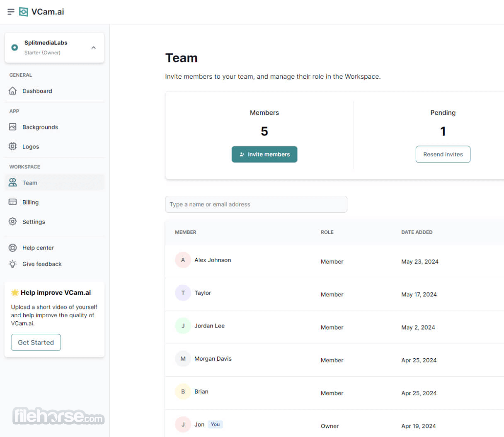Click the name Jon

199,425
